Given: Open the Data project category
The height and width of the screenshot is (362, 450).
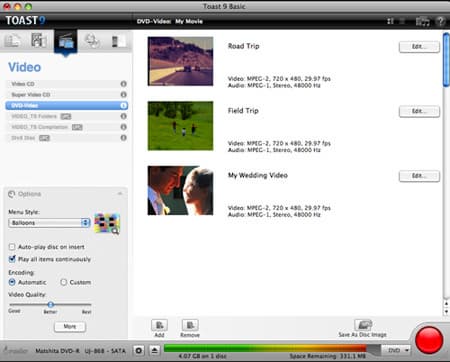Looking at the screenshot, I should tap(12, 41).
